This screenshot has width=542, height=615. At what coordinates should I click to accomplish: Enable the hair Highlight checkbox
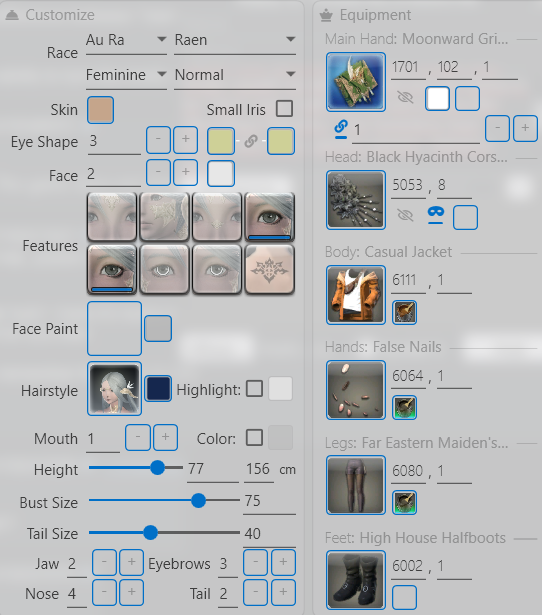point(255,389)
